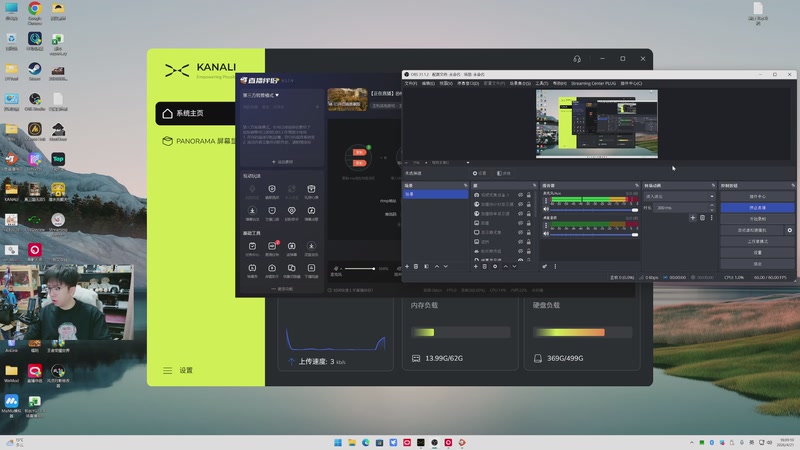Screen dimensions: 800x450
Task: Hide the display capture source via eye icon
Action: pos(520,232)
